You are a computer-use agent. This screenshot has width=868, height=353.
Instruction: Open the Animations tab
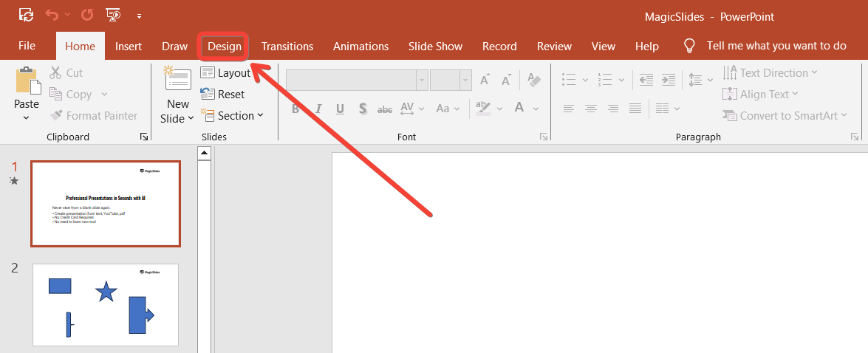[x=361, y=47]
